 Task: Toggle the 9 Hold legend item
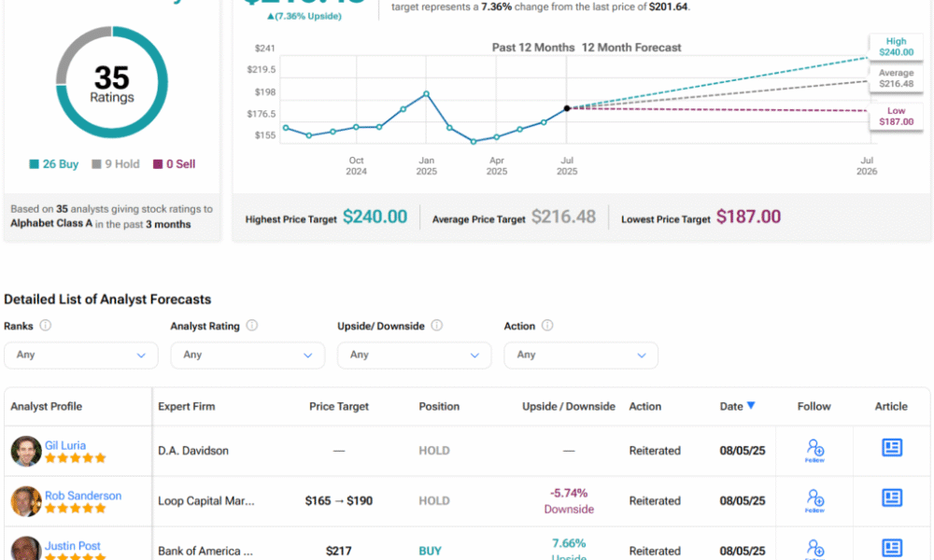coord(115,164)
